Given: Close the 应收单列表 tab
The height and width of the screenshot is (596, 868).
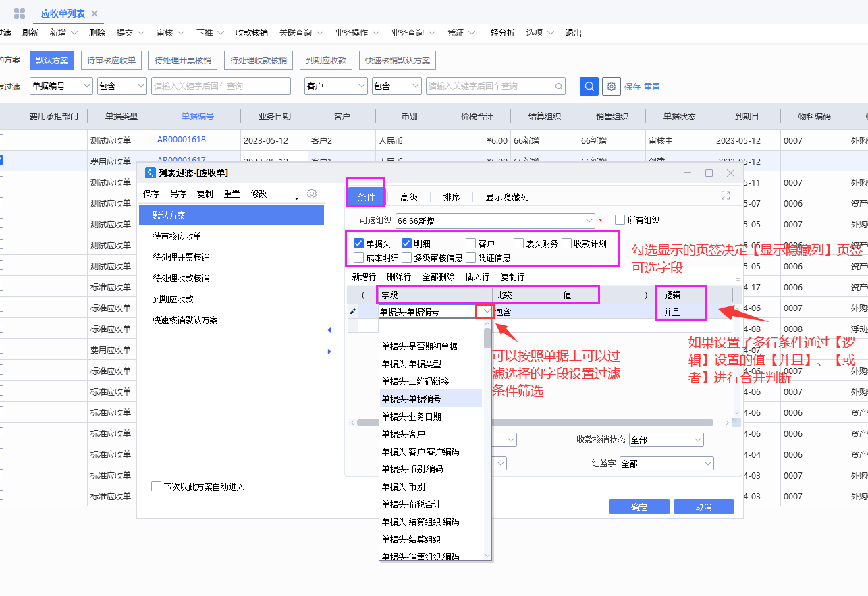Looking at the screenshot, I should [x=94, y=13].
